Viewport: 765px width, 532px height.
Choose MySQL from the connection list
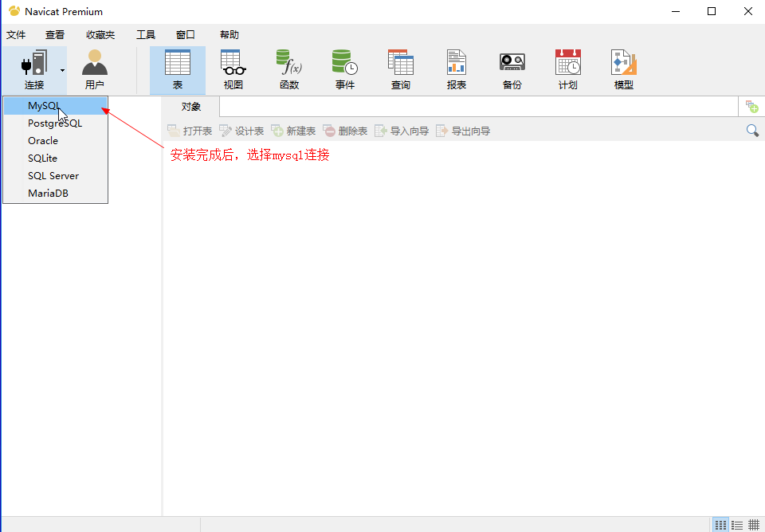(x=44, y=106)
